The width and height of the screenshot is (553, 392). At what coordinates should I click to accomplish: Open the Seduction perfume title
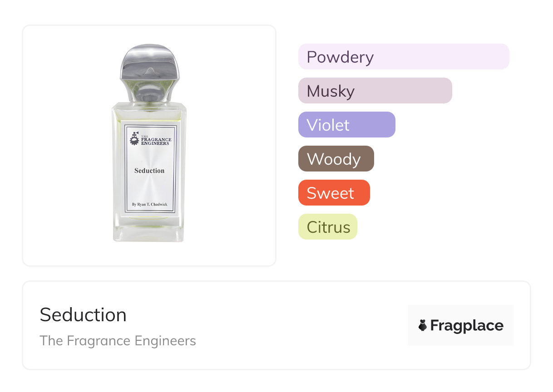click(x=83, y=315)
